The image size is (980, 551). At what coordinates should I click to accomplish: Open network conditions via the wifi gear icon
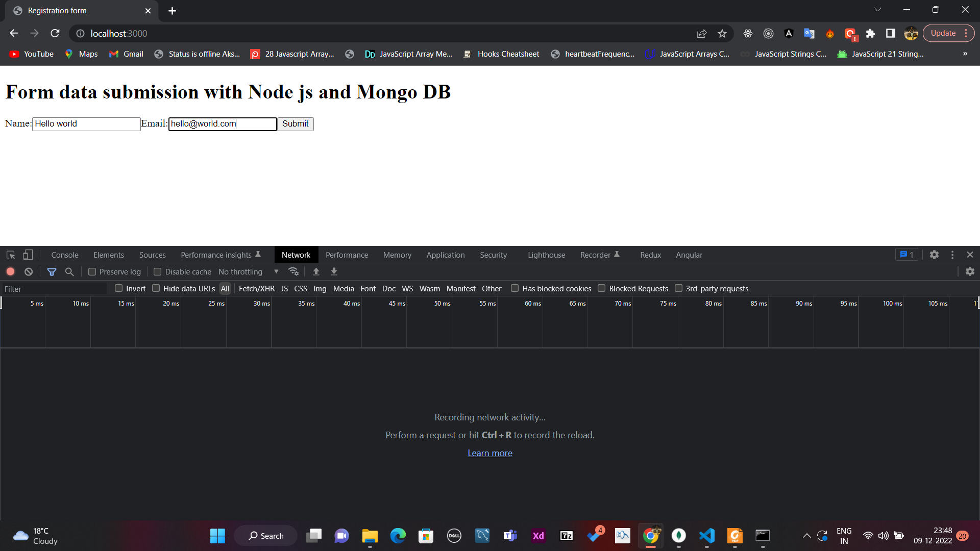click(293, 271)
